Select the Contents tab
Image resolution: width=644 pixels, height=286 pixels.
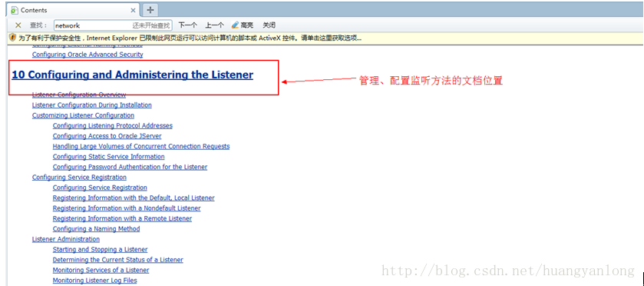tap(73, 10)
